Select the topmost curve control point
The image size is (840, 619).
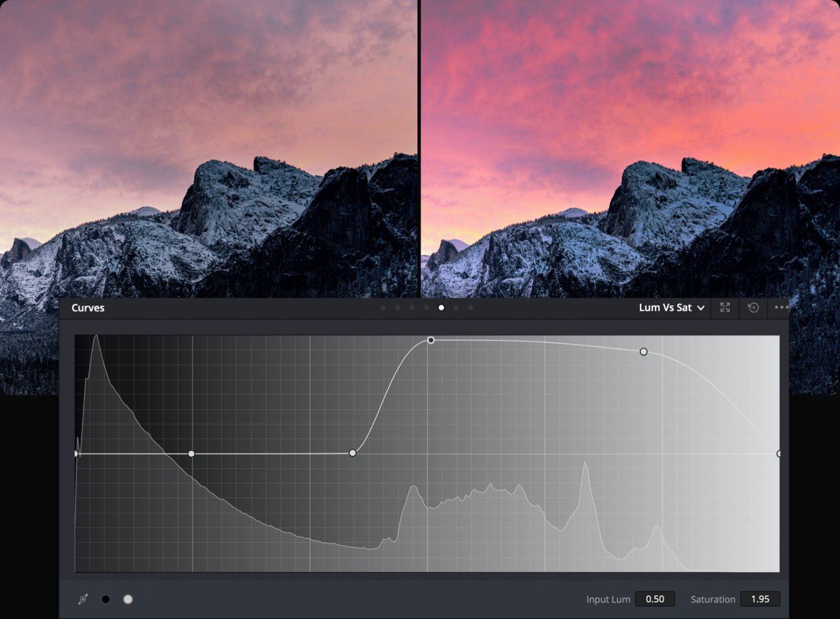(431, 340)
